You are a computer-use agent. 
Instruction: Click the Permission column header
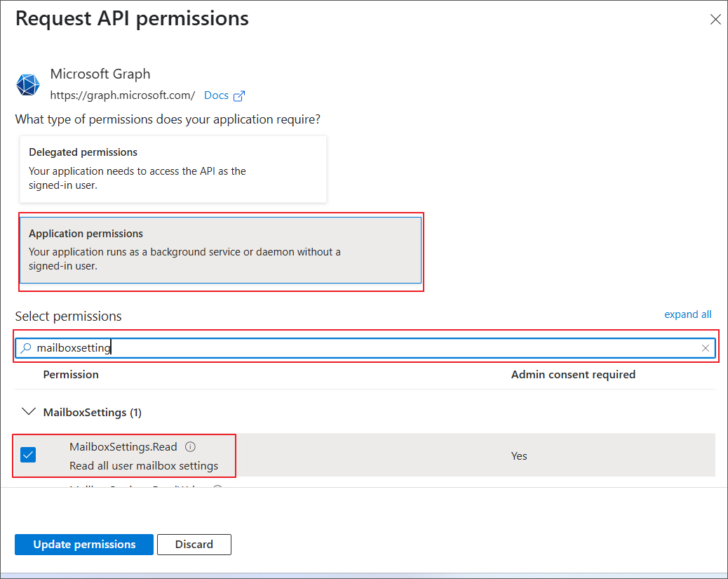coord(71,375)
